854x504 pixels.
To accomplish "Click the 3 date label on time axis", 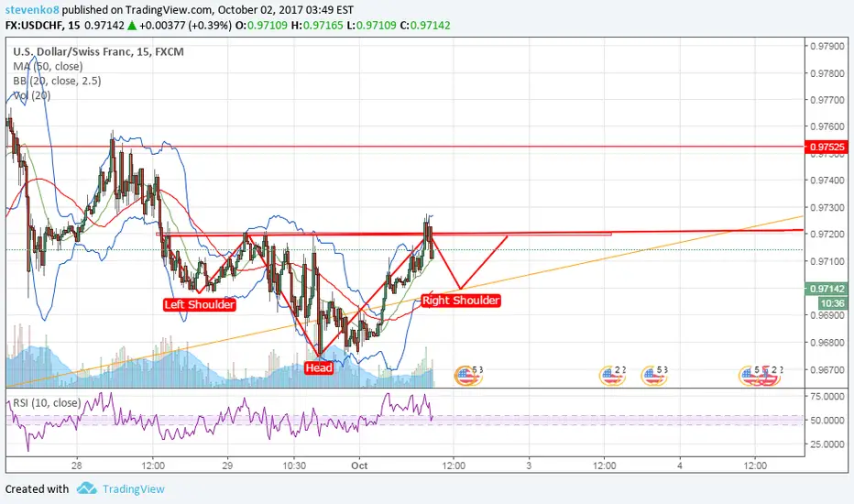I will tap(529, 466).
